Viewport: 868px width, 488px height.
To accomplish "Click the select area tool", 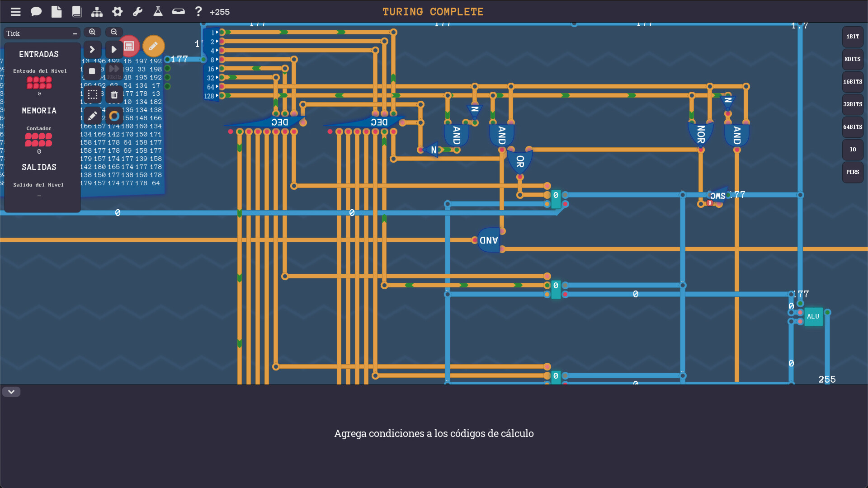I will [93, 94].
